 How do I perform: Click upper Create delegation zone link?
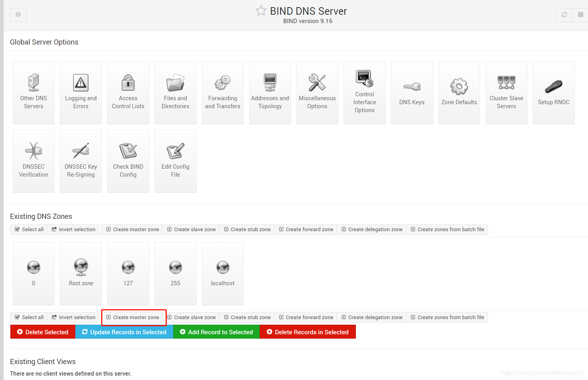point(371,230)
